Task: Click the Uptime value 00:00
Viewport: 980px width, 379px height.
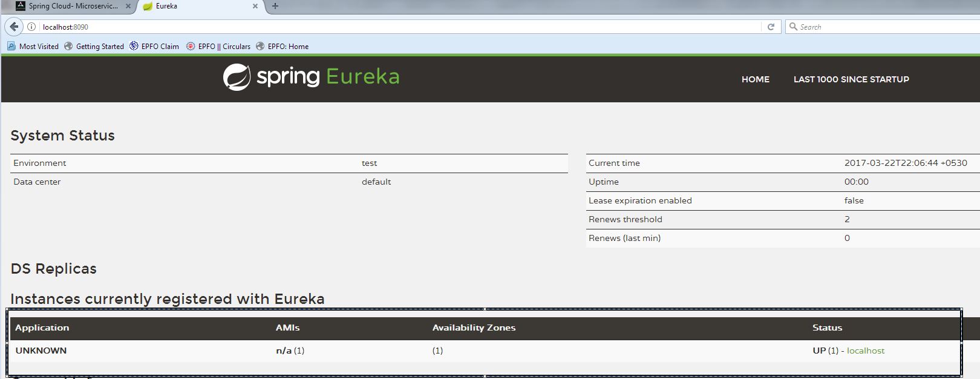Action: pos(857,182)
